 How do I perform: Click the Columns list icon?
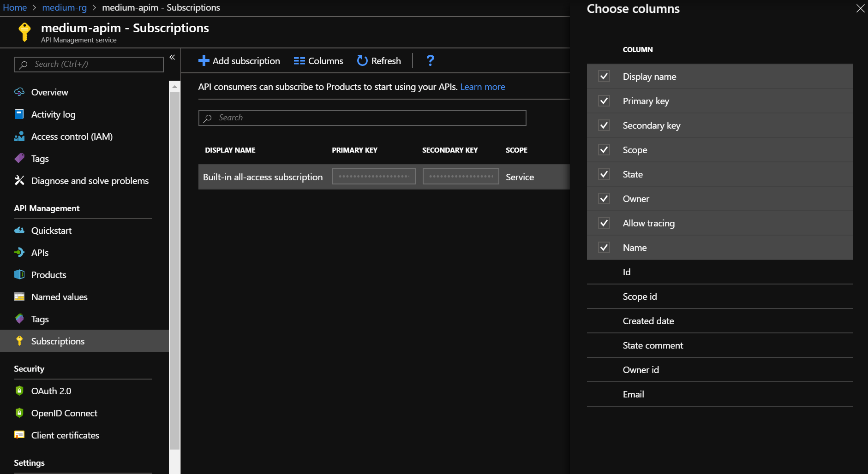pos(299,60)
